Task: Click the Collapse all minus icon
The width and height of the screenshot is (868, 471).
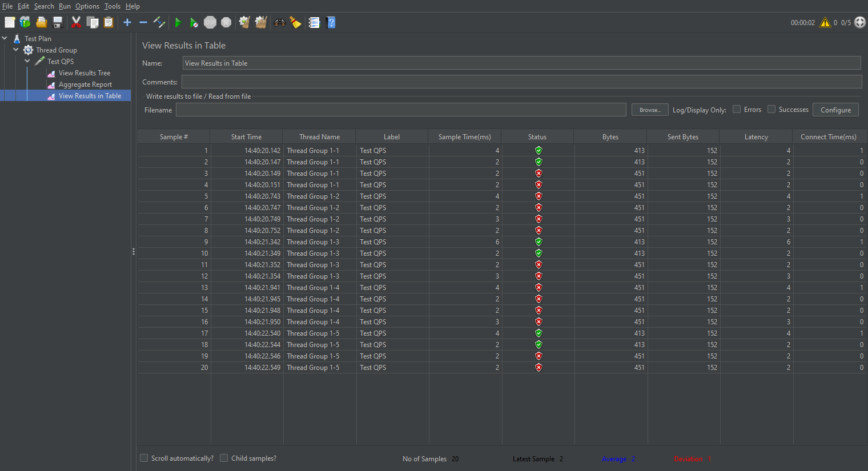Action: 143,22
